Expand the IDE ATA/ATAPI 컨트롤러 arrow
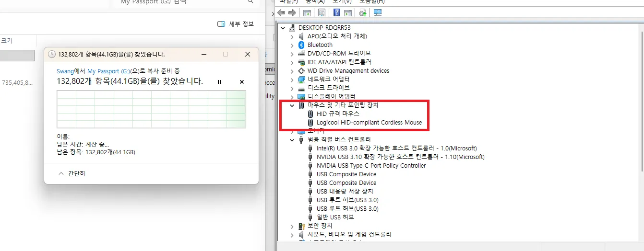644x251 pixels. [x=292, y=62]
